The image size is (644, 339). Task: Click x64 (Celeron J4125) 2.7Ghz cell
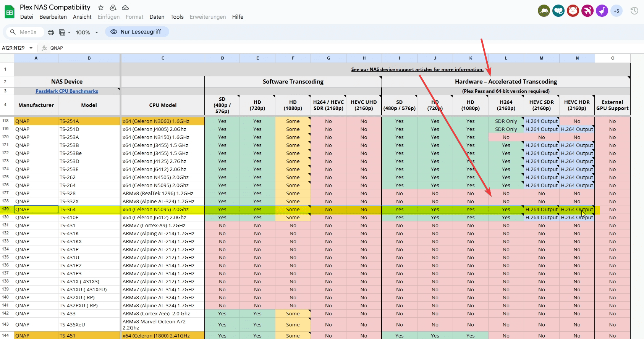pos(163,161)
